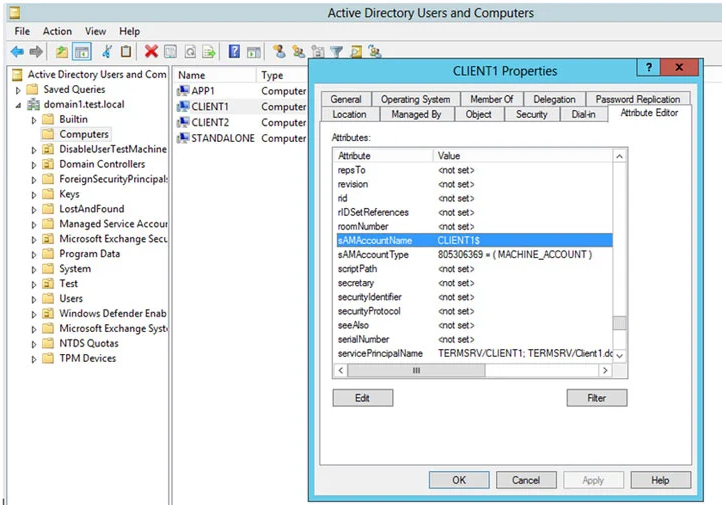Open the View menu
Image resolution: width=726 pixels, height=516 pixels.
[x=95, y=31]
